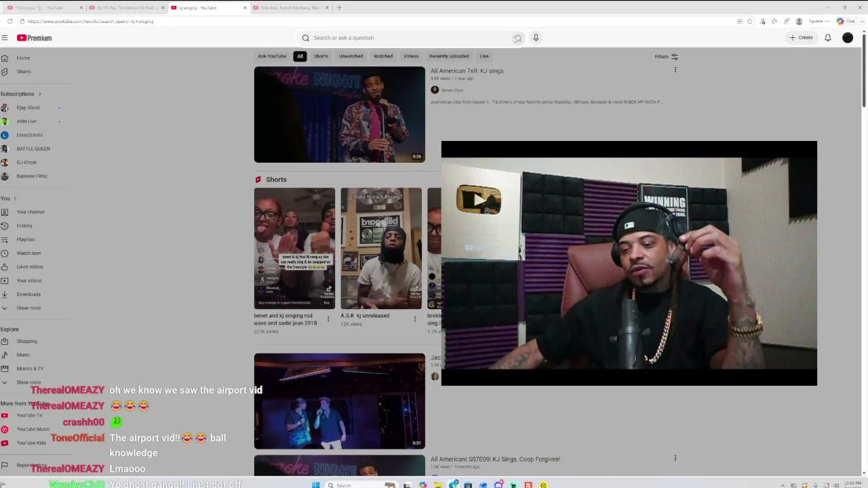This screenshot has height=488, width=868.
Task: Expand the You section arrow
Action: tap(15, 198)
